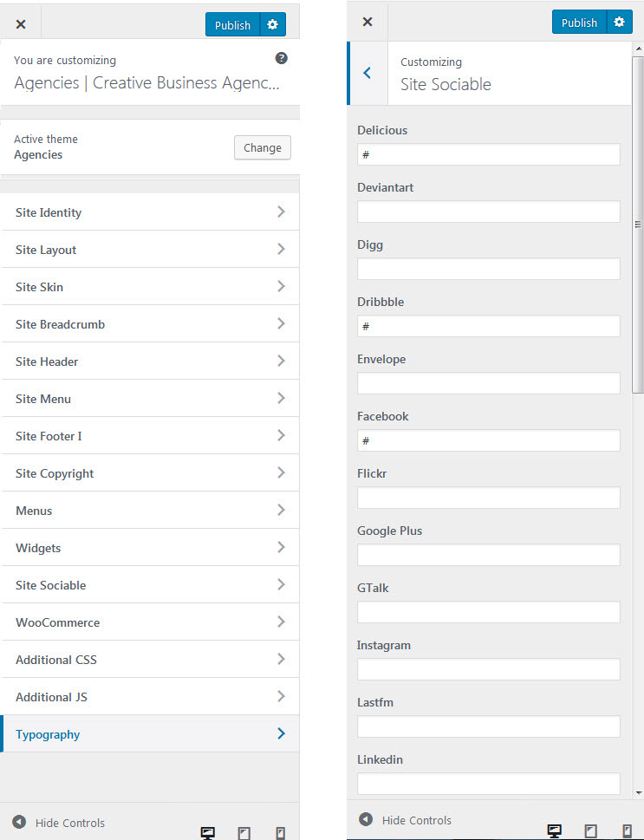Viewport: 644px width, 840px height.
Task: Switch to mobile preview in left panel
Action: tap(280, 833)
